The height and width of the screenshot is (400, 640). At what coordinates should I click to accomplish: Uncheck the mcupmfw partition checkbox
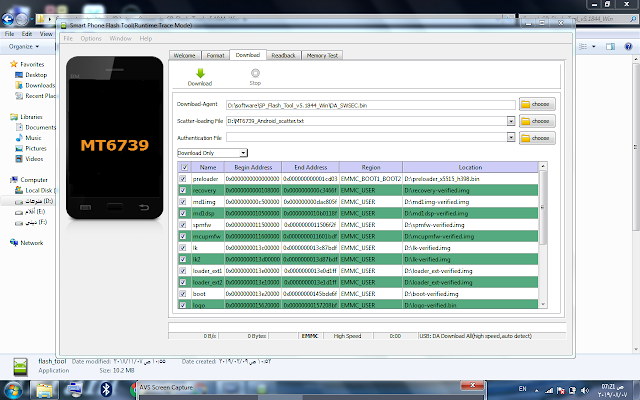183,236
